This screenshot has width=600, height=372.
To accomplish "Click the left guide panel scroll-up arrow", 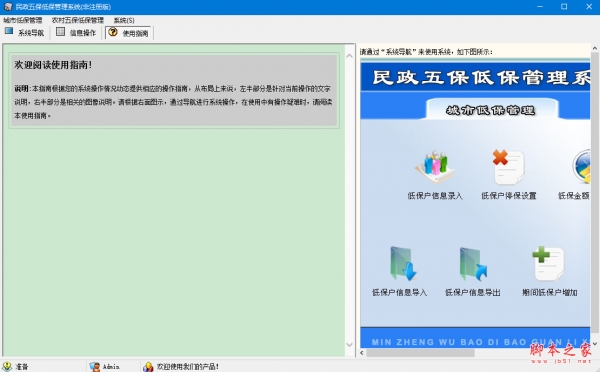I will [x=349, y=56].
